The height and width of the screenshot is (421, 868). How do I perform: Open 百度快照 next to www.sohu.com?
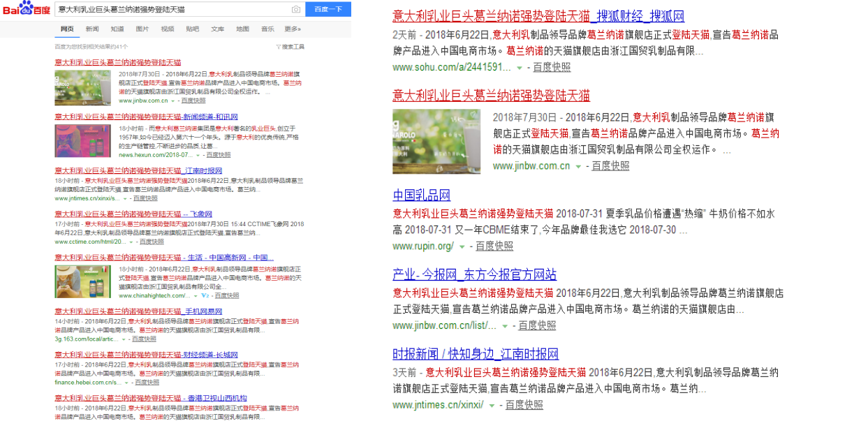point(552,68)
